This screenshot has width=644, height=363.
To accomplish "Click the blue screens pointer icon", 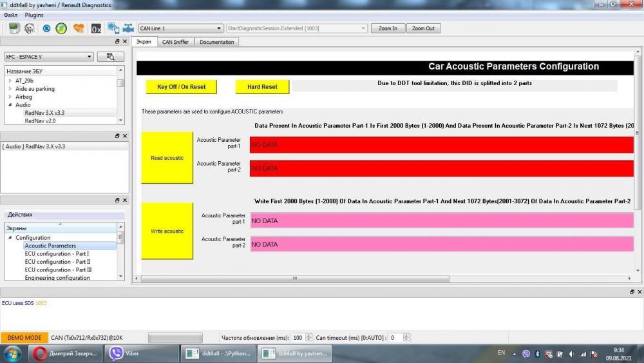I will [113, 28].
